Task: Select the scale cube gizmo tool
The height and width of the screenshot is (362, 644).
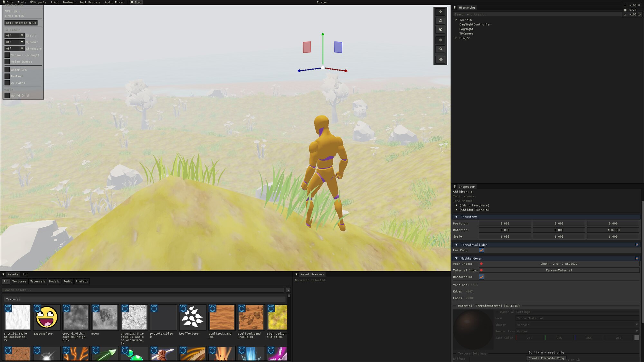Action: [440, 29]
